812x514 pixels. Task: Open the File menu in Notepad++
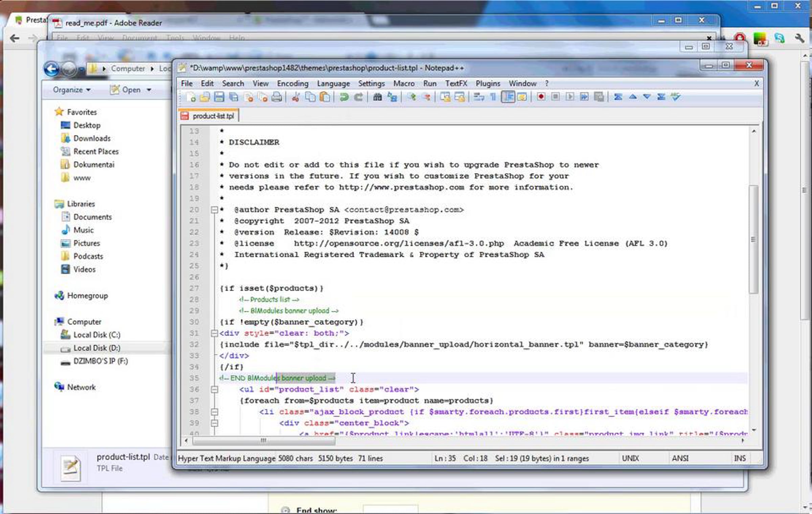[x=187, y=84]
